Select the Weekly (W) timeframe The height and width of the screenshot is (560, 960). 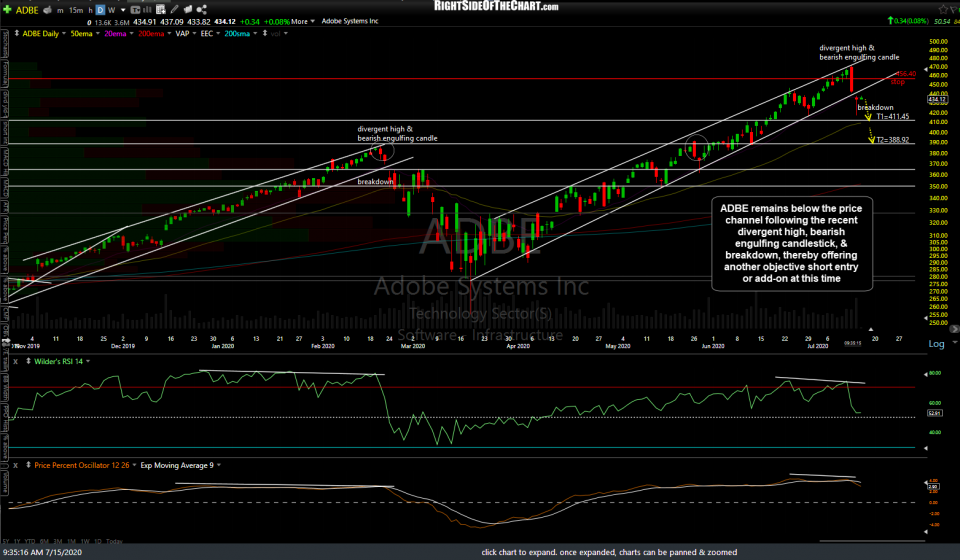[111, 10]
